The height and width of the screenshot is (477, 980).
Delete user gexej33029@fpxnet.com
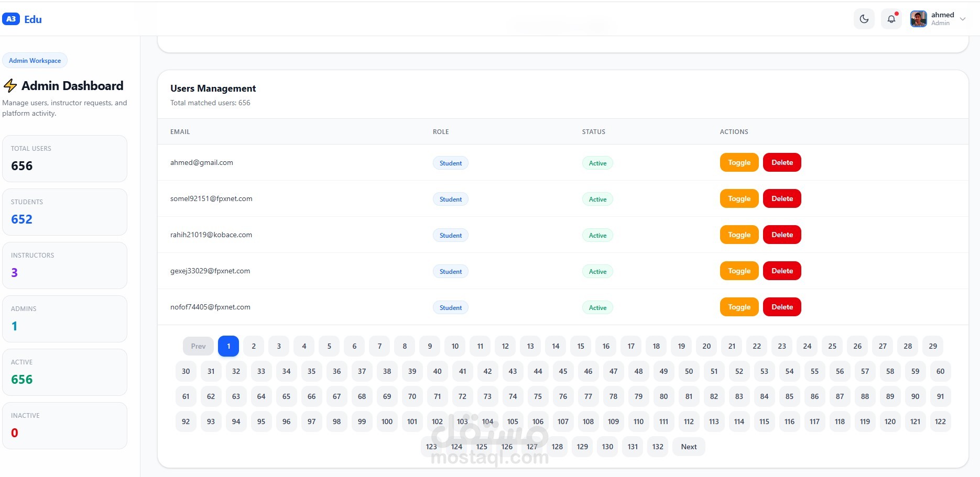click(782, 271)
